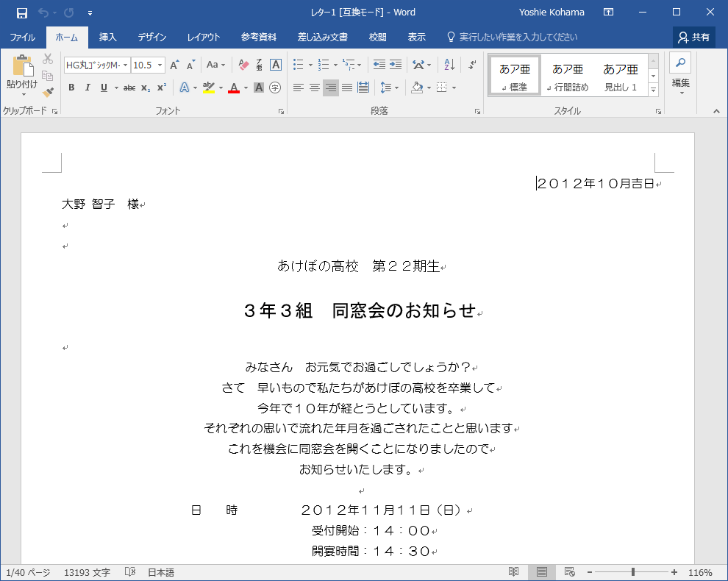
Task: Click the lightbulb Tell Me icon
Action: tap(450, 38)
